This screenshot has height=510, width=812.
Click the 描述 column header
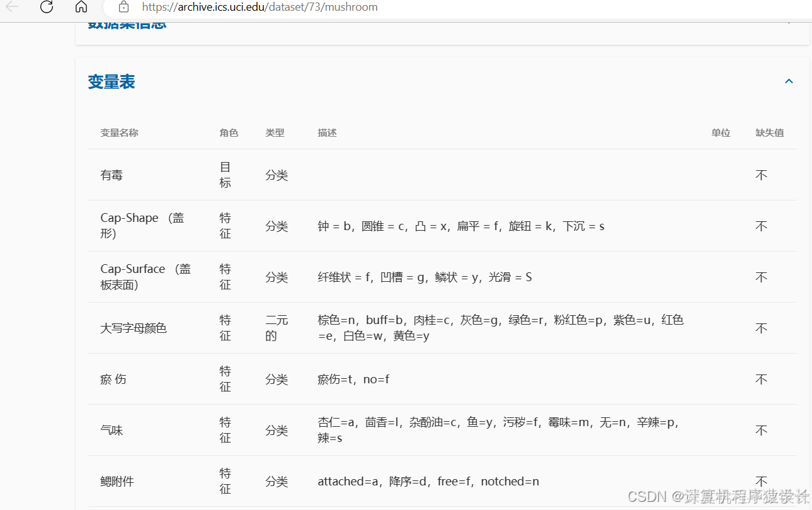(x=327, y=132)
